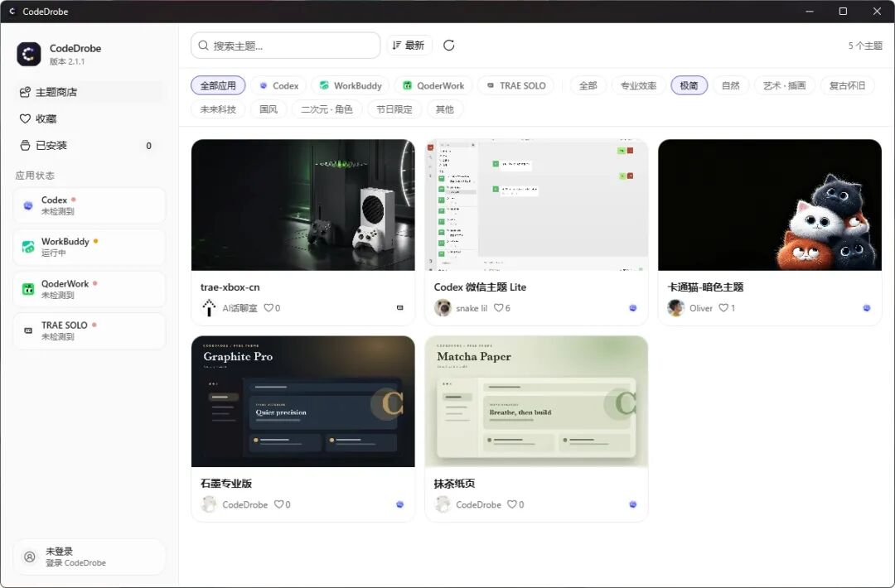Select the 全部应用 filter chip
This screenshot has width=895, height=588.
click(218, 85)
